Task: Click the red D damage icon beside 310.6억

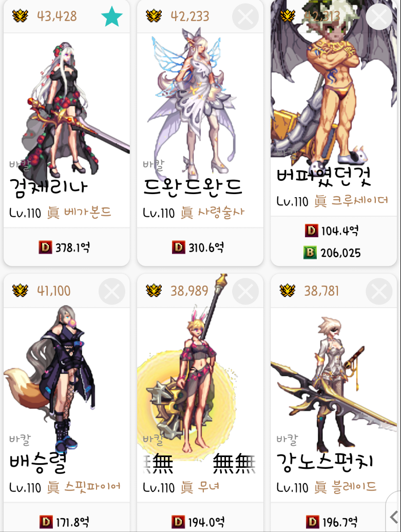Action: point(179,248)
